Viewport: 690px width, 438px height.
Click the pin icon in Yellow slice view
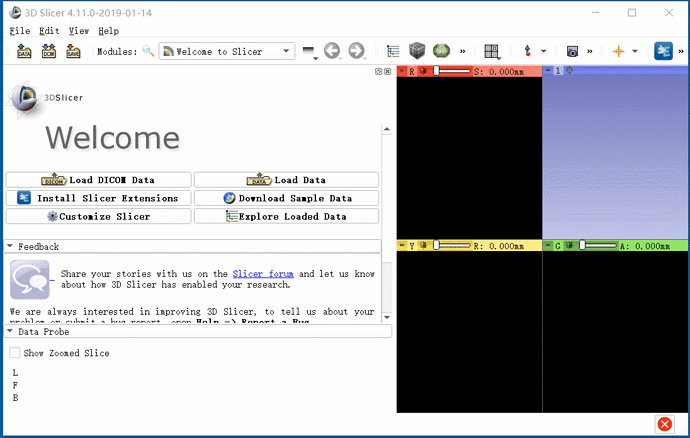(402, 245)
